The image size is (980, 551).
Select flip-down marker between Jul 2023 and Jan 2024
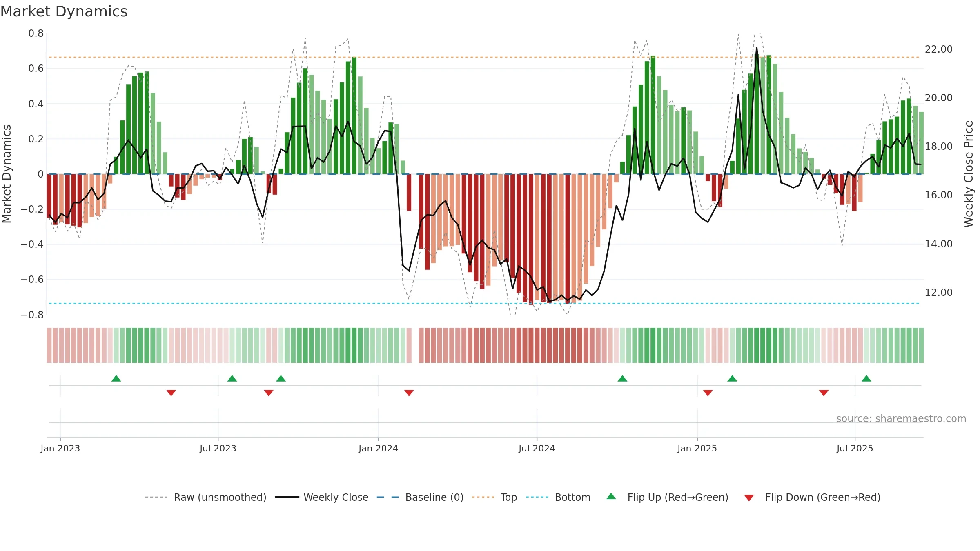tap(269, 393)
